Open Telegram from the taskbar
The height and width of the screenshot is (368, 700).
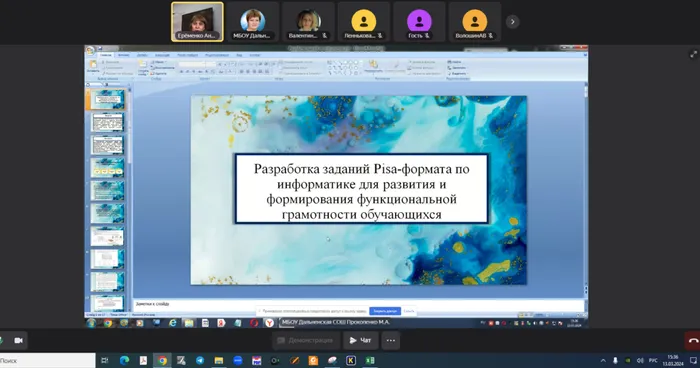click(x=200, y=360)
